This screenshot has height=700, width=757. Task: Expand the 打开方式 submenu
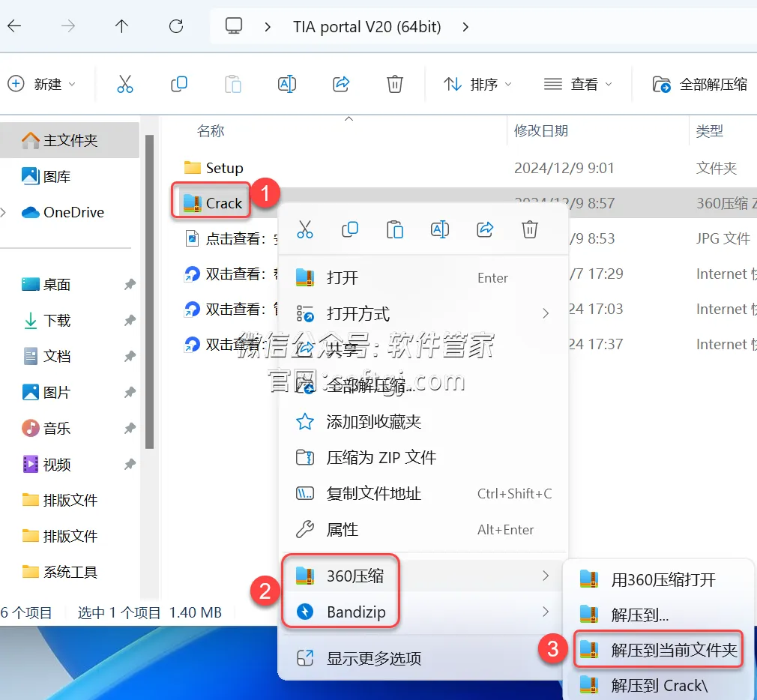pyautogui.click(x=423, y=314)
